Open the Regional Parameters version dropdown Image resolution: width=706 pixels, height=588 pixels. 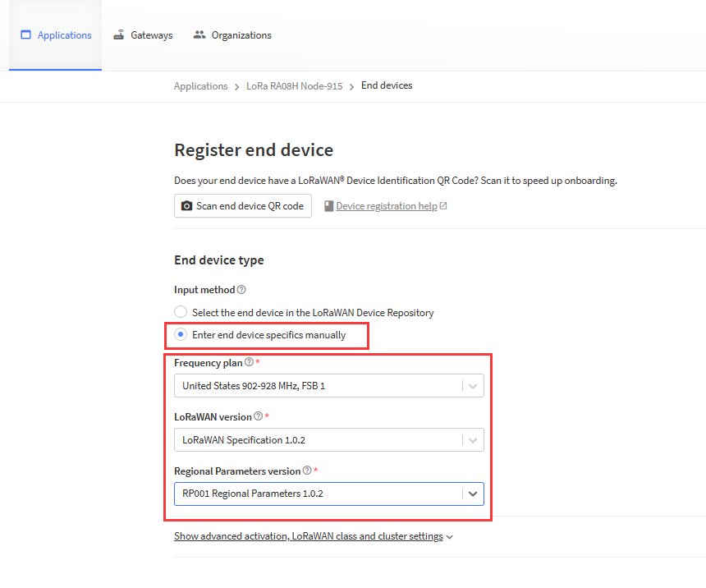(x=328, y=494)
